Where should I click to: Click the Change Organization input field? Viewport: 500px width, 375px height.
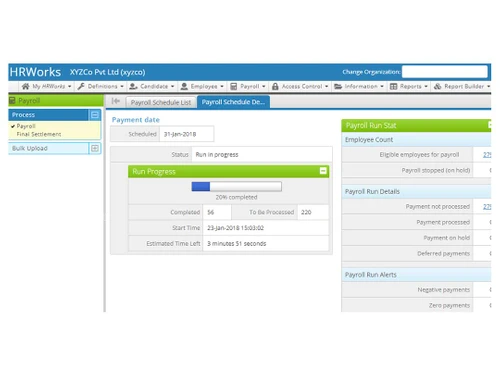pos(445,72)
